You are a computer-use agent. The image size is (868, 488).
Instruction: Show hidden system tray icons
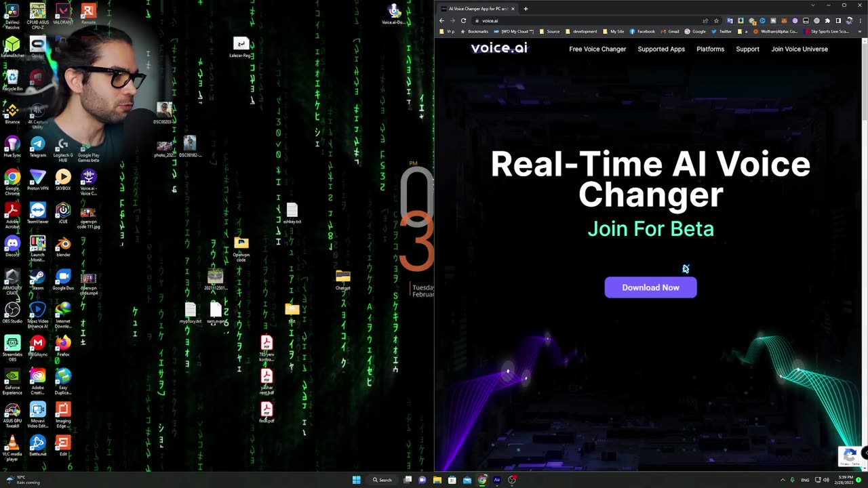783,480
